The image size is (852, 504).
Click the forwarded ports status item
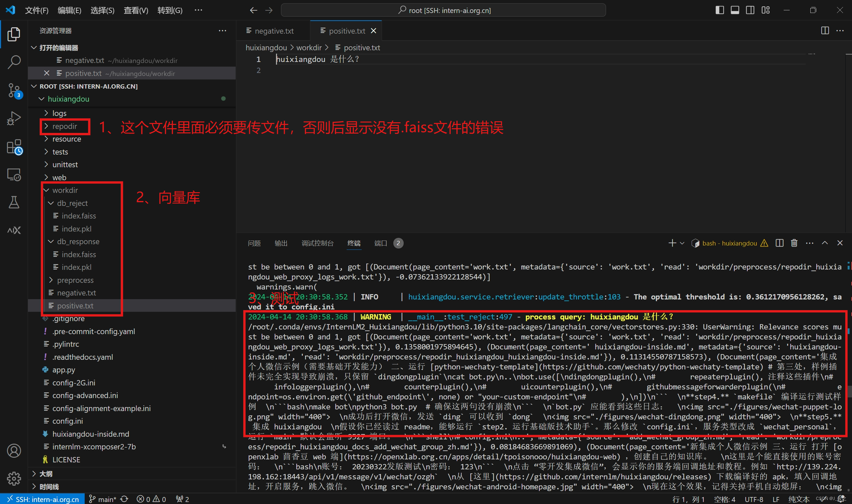pos(182,499)
